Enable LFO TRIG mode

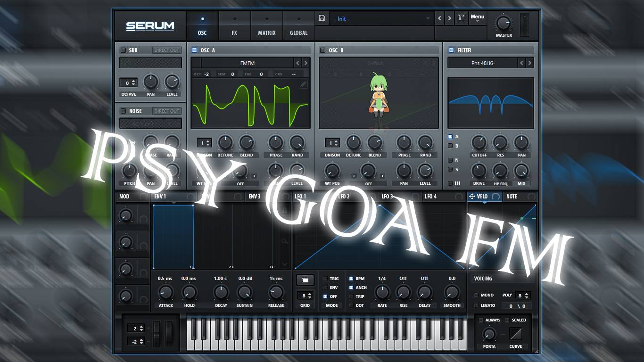pyautogui.click(x=325, y=279)
